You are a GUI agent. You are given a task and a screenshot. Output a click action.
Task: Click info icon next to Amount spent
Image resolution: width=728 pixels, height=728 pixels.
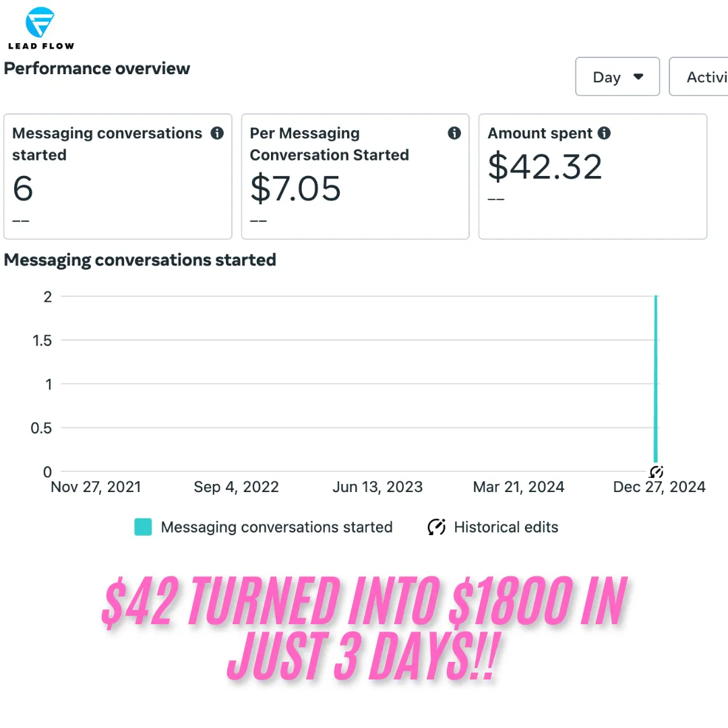coord(603,133)
